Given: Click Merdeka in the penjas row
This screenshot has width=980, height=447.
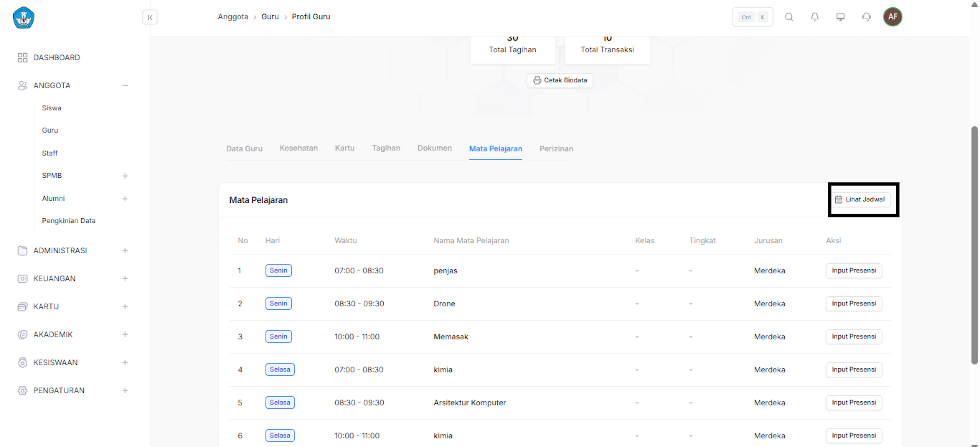Looking at the screenshot, I should click(770, 271).
